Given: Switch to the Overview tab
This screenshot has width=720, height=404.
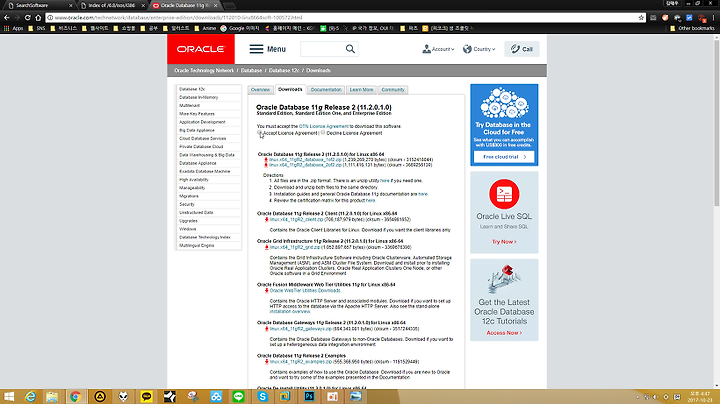Looking at the screenshot, I should pyautogui.click(x=260, y=90).
